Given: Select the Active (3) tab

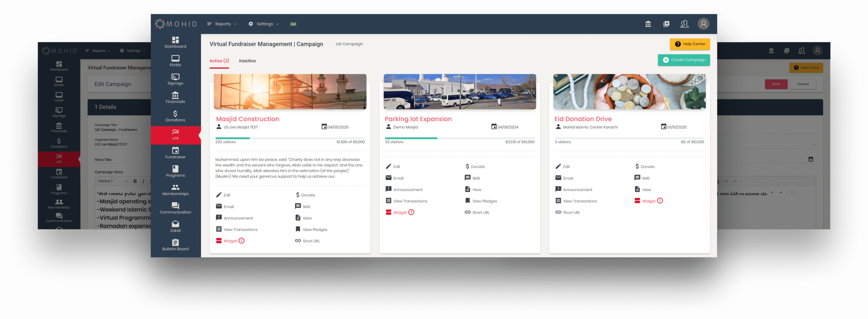Looking at the screenshot, I should click(219, 61).
